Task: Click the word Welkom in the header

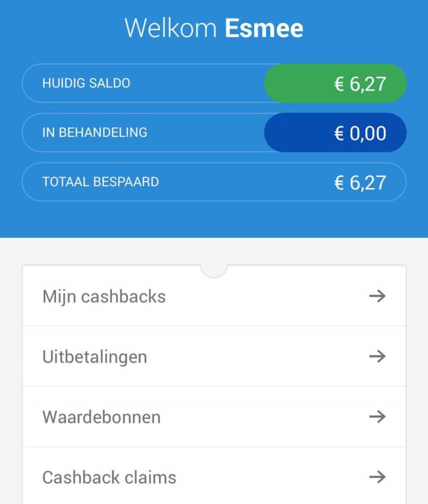Action: pyautogui.click(x=170, y=28)
